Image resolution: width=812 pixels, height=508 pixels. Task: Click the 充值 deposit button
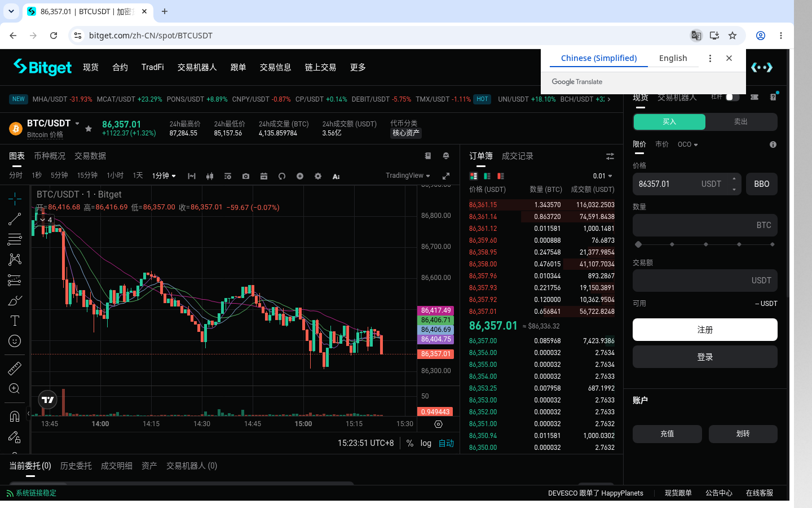click(x=667, y=434)
